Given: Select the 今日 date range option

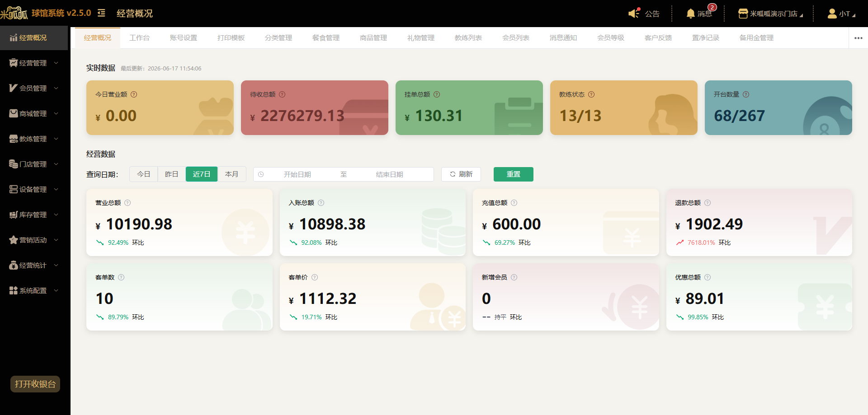Looking at the screenshot, I should pyautogui.click(x=144, y=174).
